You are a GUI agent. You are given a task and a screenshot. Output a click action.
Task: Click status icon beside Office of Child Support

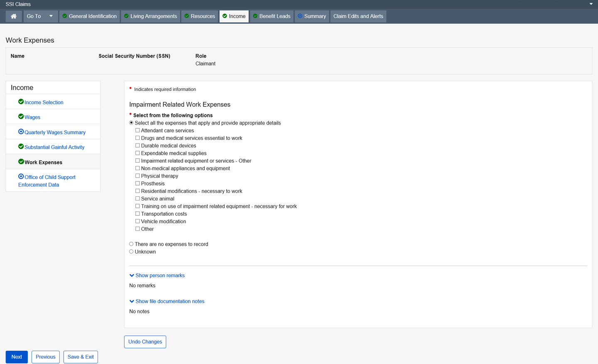click(x=21, y=176)
